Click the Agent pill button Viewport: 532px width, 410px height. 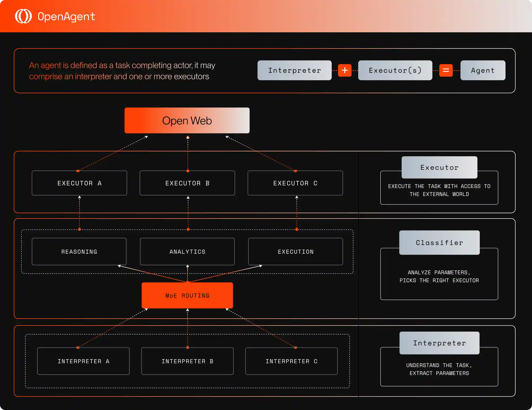tap(482, 70)
